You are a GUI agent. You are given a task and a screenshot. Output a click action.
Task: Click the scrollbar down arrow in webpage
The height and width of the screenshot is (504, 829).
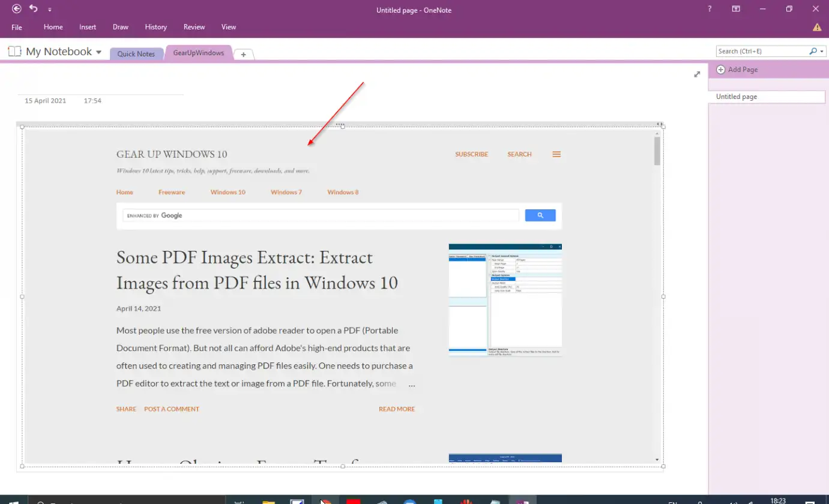(657, 460)
